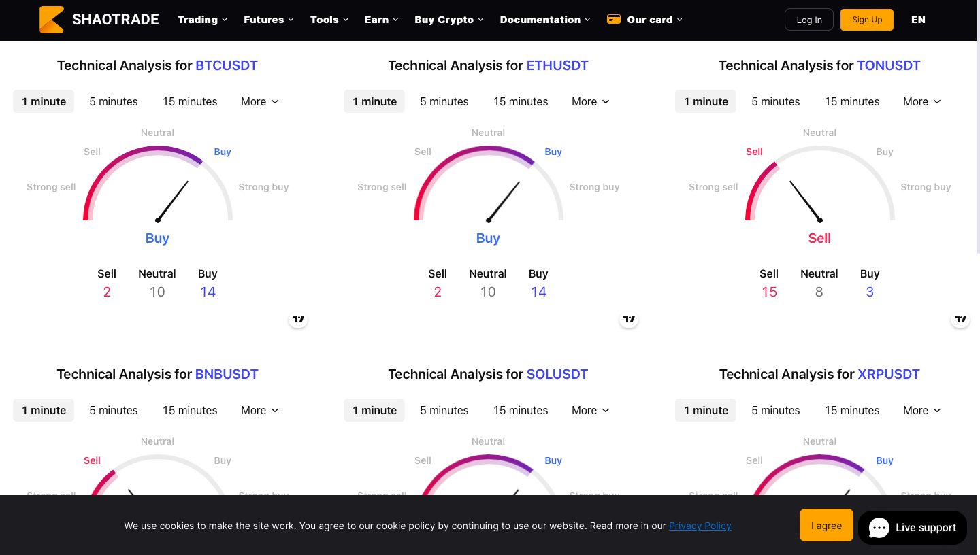Viewport: 980px width, 555px height.
Task: Select 1 minute tab for BTCUSDT
Action: tap(44, 101)
